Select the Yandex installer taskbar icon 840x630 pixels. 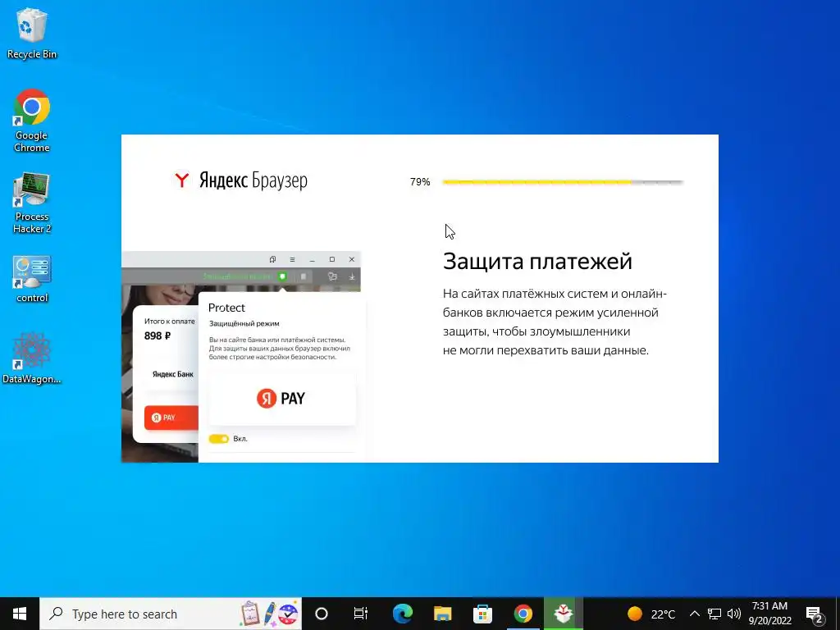[x=563, y=614]
